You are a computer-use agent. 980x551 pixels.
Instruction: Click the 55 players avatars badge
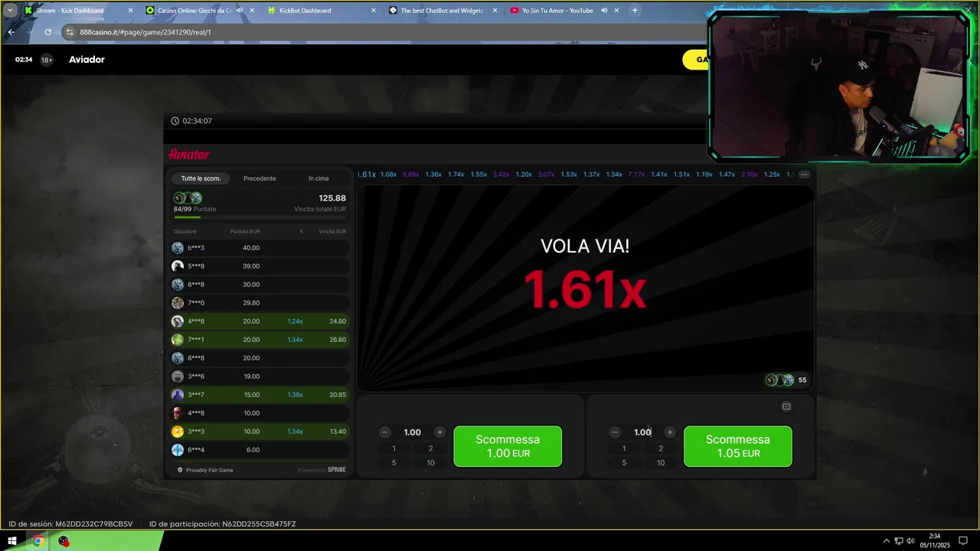[786, 380]
